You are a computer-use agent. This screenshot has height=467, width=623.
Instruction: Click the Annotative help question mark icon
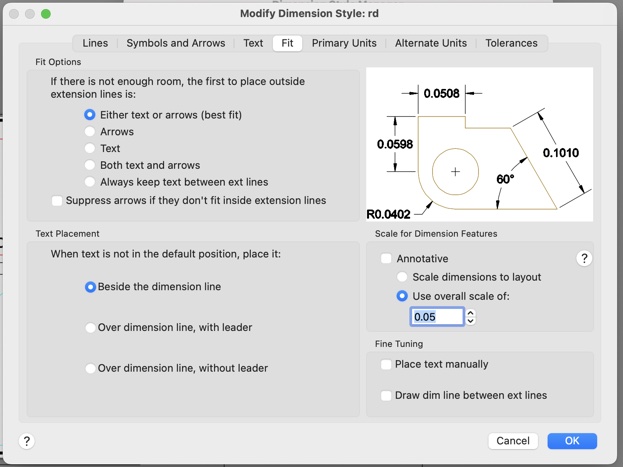tap(584, 259)
